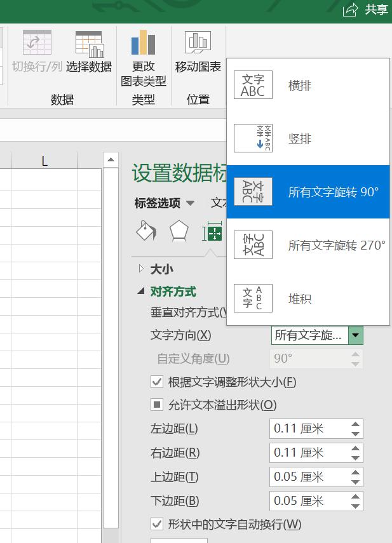Choose the horizontal text (横排) icon
392x543 pixels.
pyautogui.click(x=253, y=85)
